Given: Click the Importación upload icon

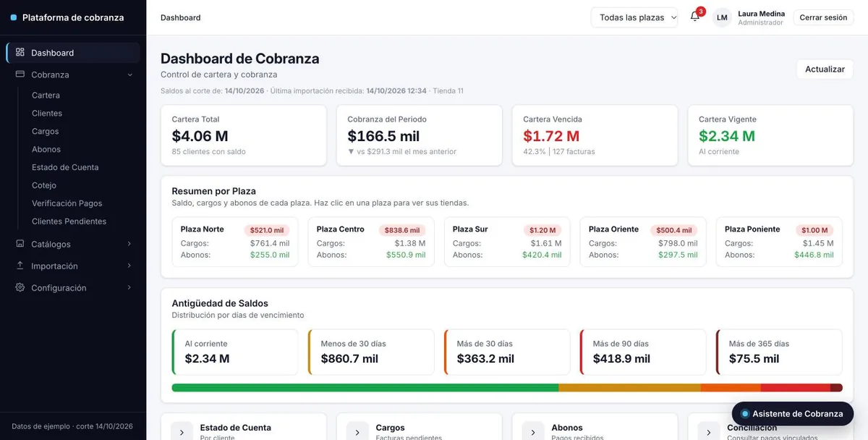Looking at the screenshot, I should 20,266.
